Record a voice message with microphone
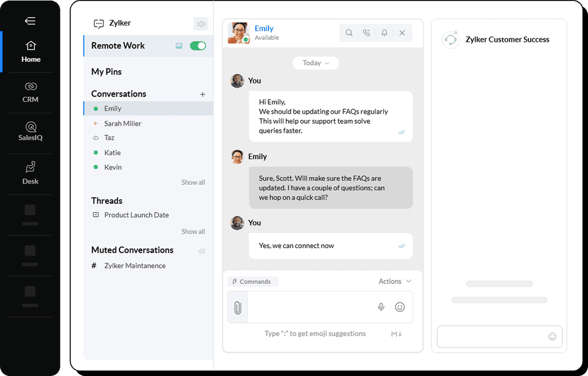The image size is (588, 376). tap(381, 307)
